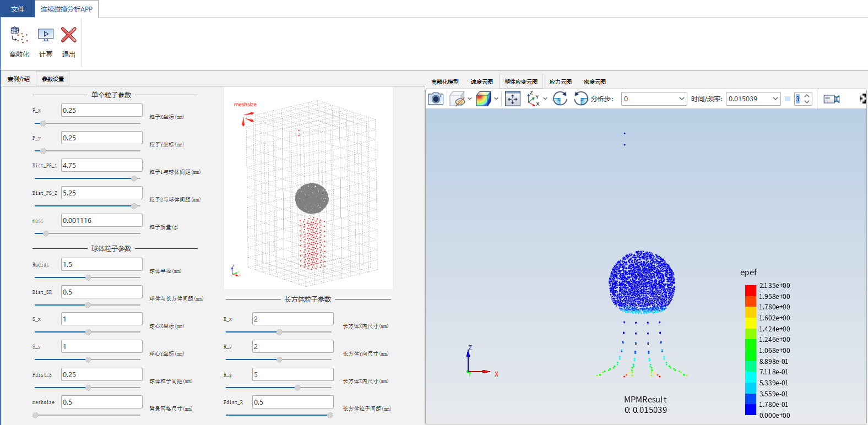Click the video camera animation icon
Viewport: 868px width, 425px height.
click(832, 99)
